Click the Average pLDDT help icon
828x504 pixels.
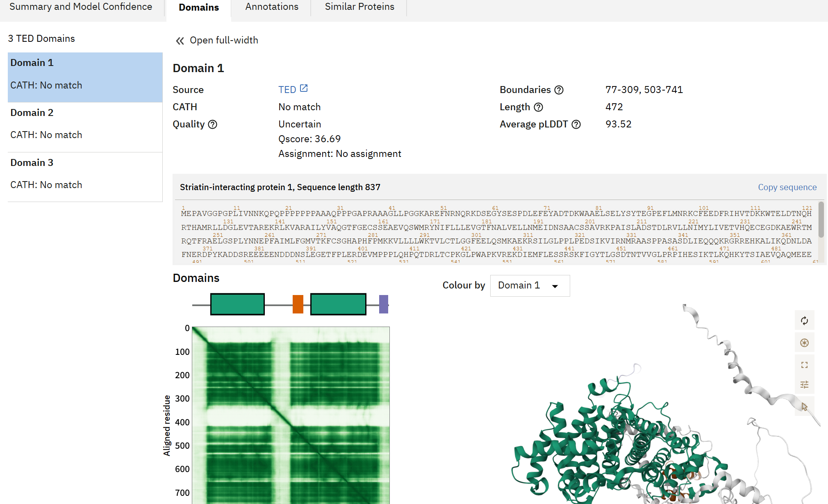[576, 124]
